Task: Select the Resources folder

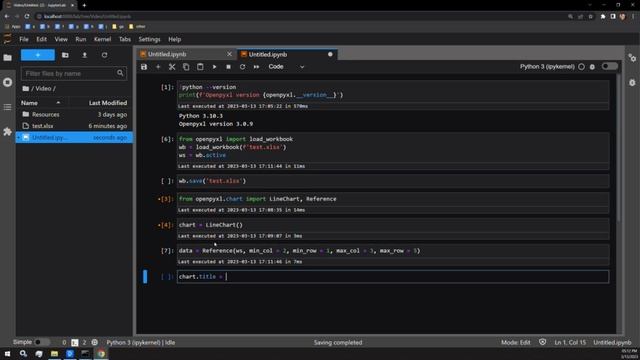Action: tap(74, 114)
